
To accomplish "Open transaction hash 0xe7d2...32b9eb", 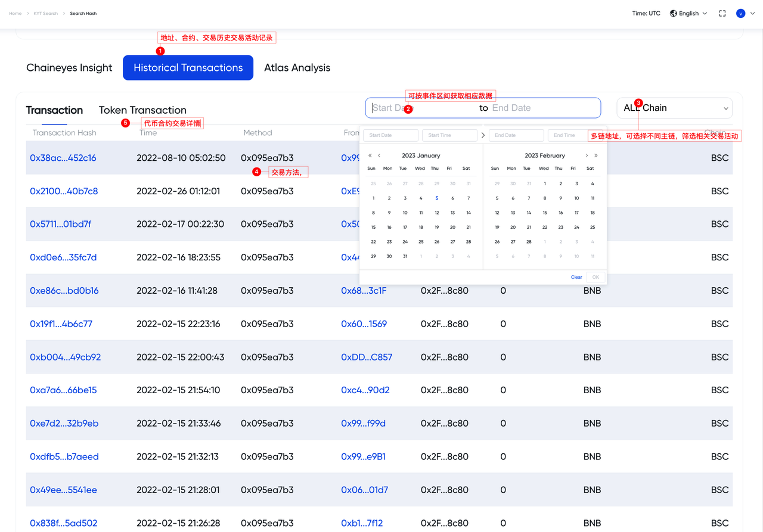I will point(64,424).
